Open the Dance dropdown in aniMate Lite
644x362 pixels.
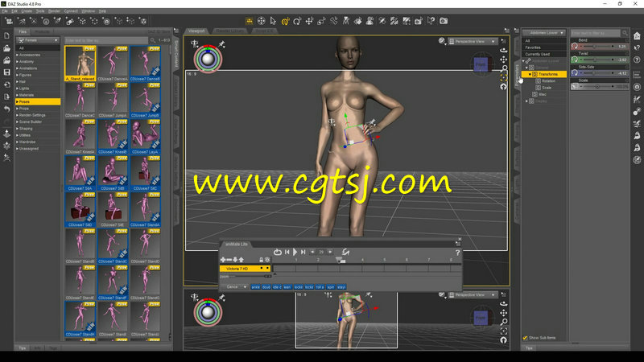point(234,287)
